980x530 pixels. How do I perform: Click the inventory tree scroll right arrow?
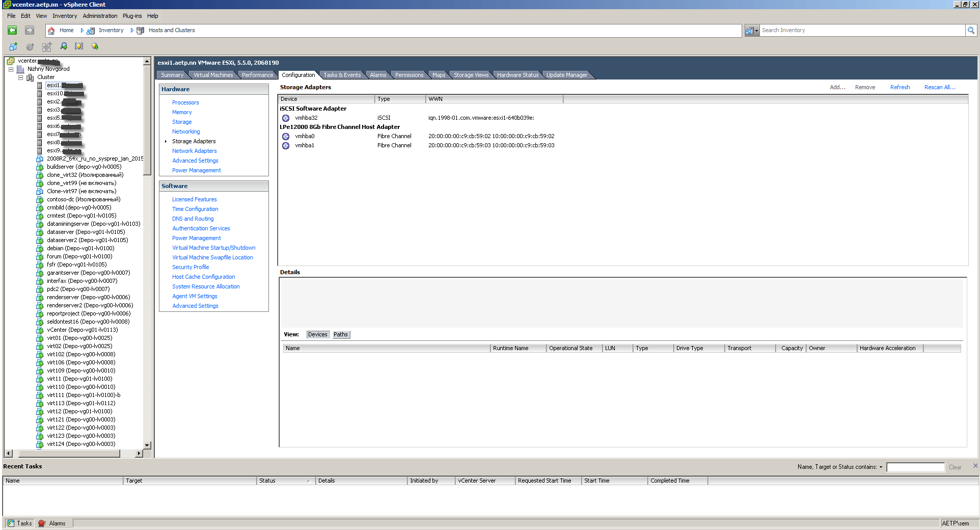139,454
